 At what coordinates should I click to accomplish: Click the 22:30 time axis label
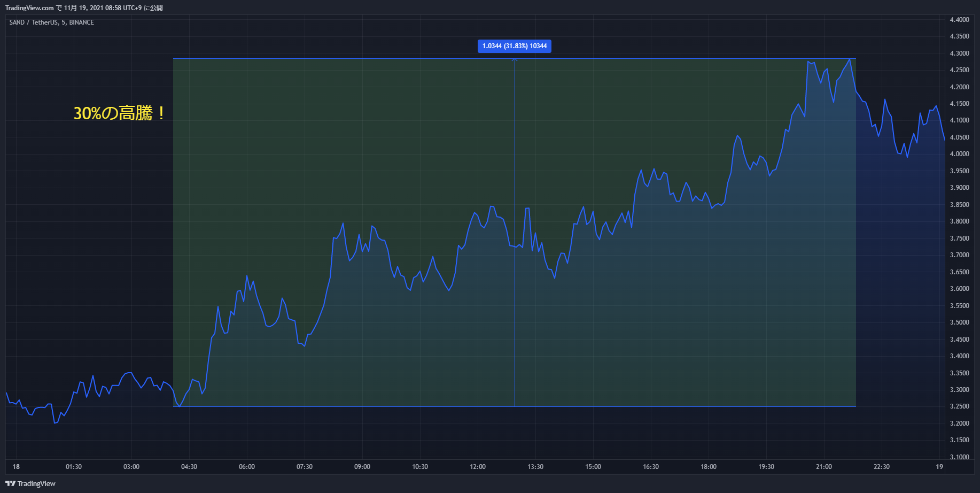(x=882, y=467)
